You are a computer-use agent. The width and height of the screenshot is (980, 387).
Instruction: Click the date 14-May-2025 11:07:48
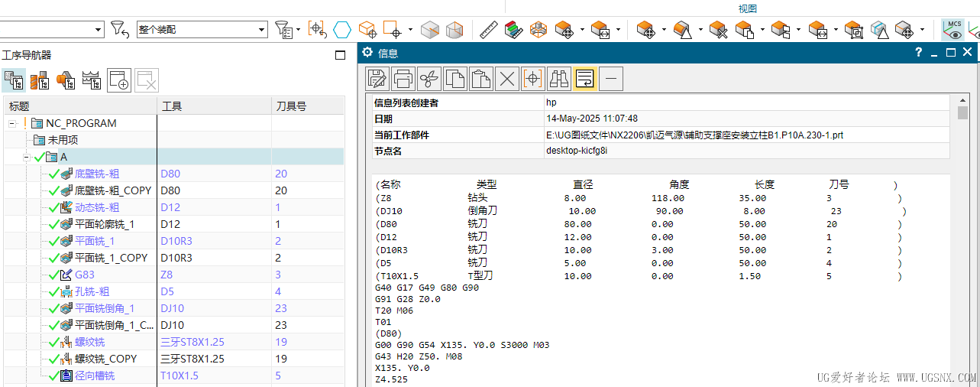pyautogui.click(x=592, y=119)
